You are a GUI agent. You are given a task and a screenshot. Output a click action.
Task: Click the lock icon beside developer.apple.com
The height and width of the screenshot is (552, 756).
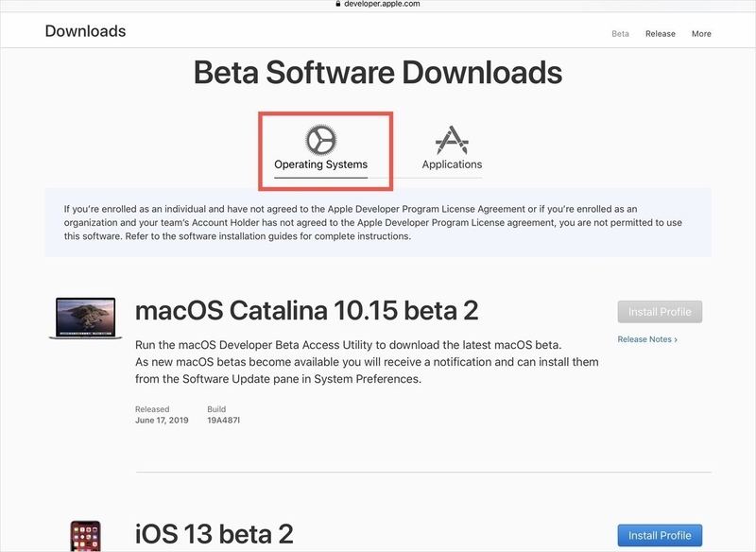338,4
